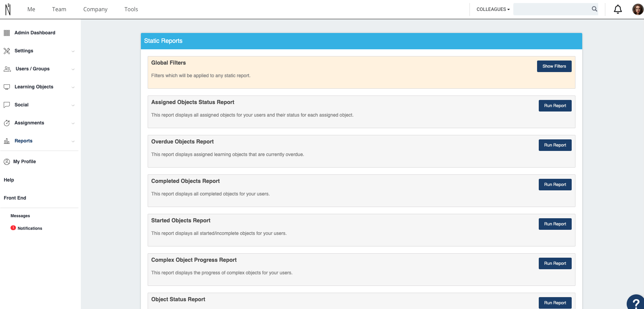Go to Front End
The image size is (644, 309).
pos(15,198)
